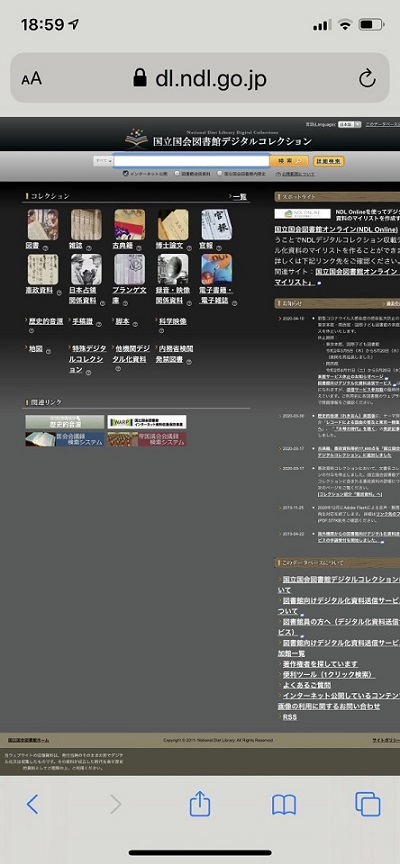400x864 pixels.
Task: Open the プランゲ文庫 collection thumbnail
Action: pos(129,269)
